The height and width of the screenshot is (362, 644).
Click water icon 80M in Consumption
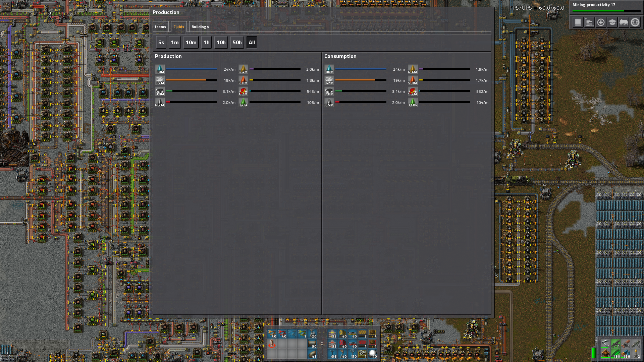point(329,69)
